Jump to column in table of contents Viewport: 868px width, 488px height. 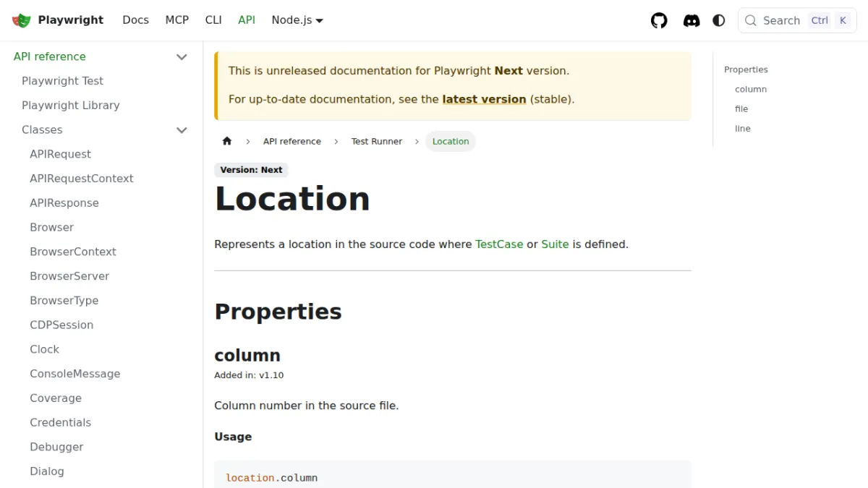click(751, 89)
